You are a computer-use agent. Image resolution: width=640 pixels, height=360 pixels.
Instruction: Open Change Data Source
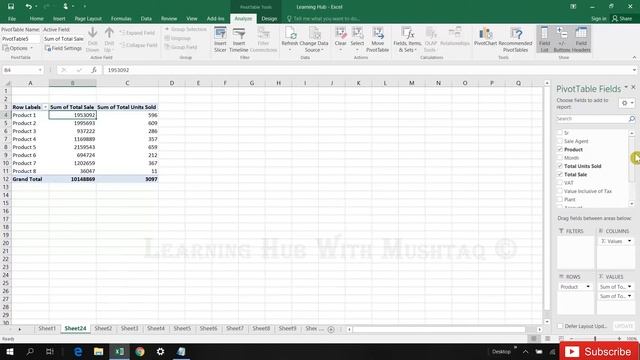[313, 39]
